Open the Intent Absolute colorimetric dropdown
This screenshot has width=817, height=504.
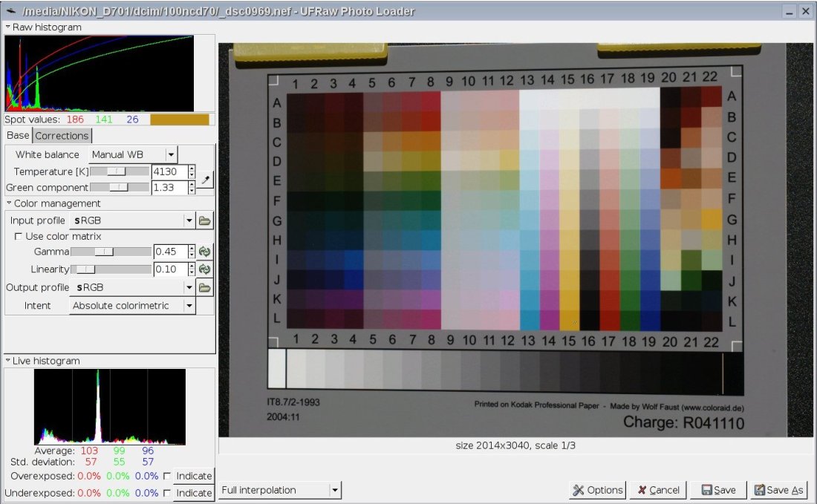pyautogui.click(x=132, y=305)
